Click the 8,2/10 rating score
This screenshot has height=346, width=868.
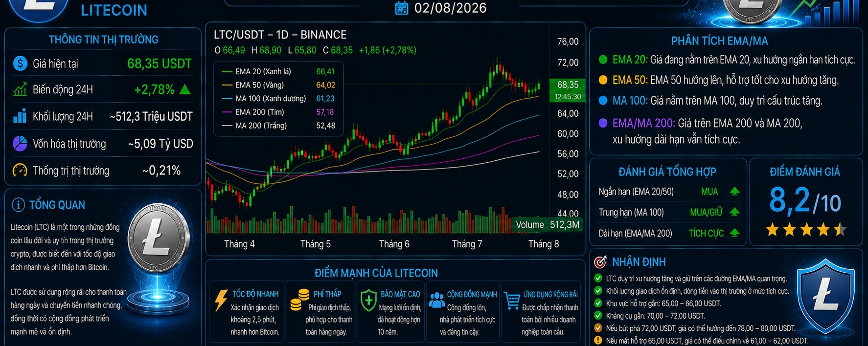tap(805, 200)
